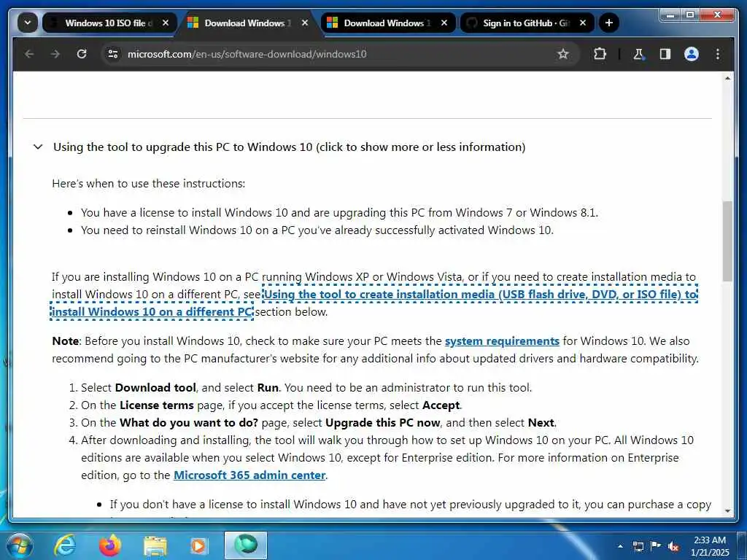This screenshot has width=747, height=560.
Task: Switch to the Sign in to GitHub tab
Action: [526, 23]
